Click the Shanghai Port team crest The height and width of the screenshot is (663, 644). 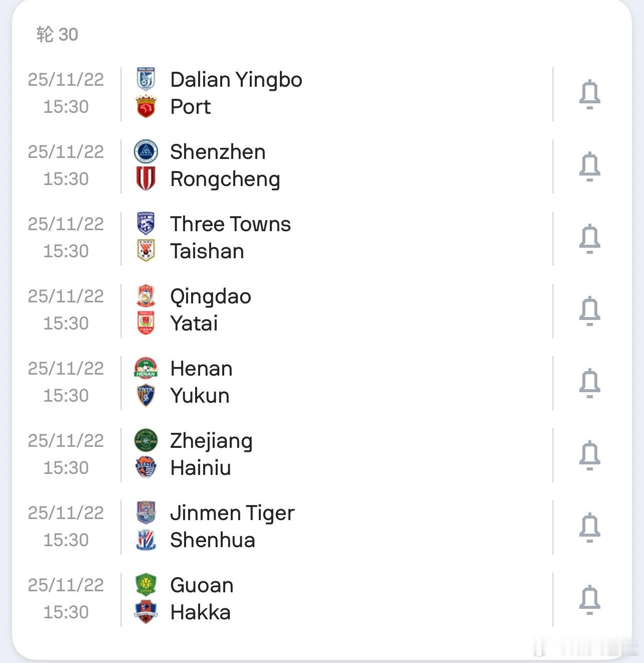(x=146, y=107)
